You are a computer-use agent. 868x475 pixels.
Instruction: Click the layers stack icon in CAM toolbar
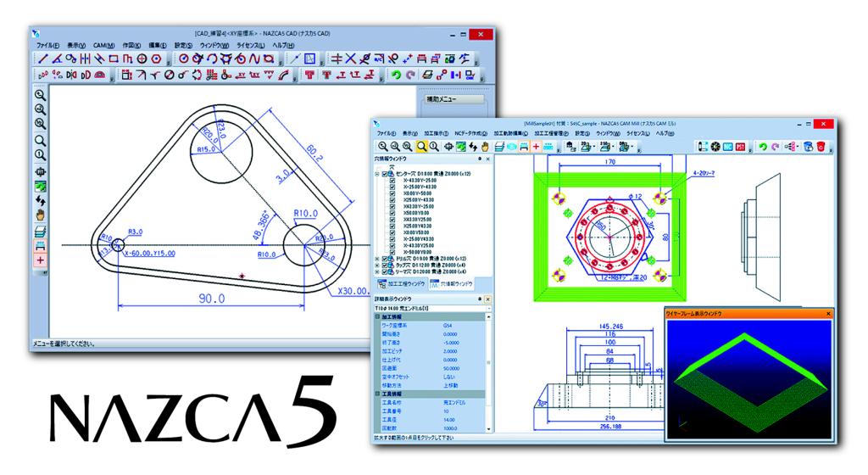point(498,146)
